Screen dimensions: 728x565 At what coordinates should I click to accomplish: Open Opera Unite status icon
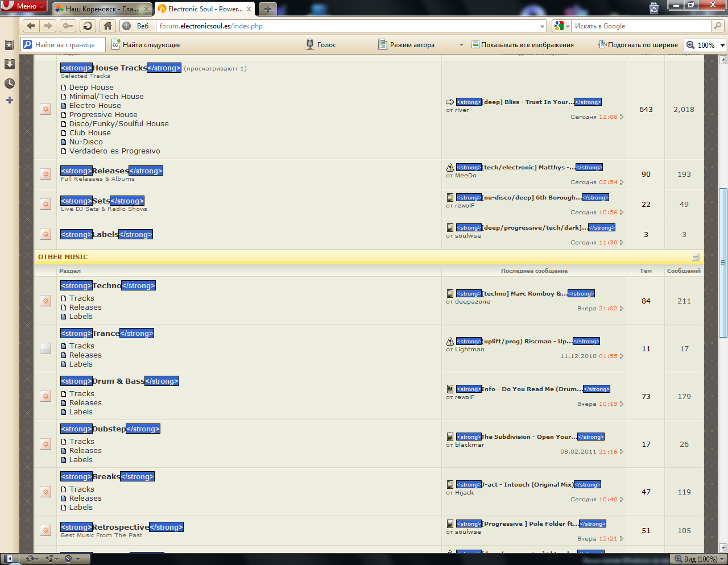[52, 559]
